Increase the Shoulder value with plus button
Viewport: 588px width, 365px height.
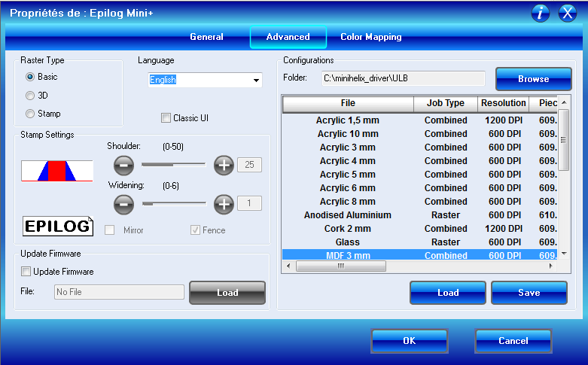(x=224, y=166)
